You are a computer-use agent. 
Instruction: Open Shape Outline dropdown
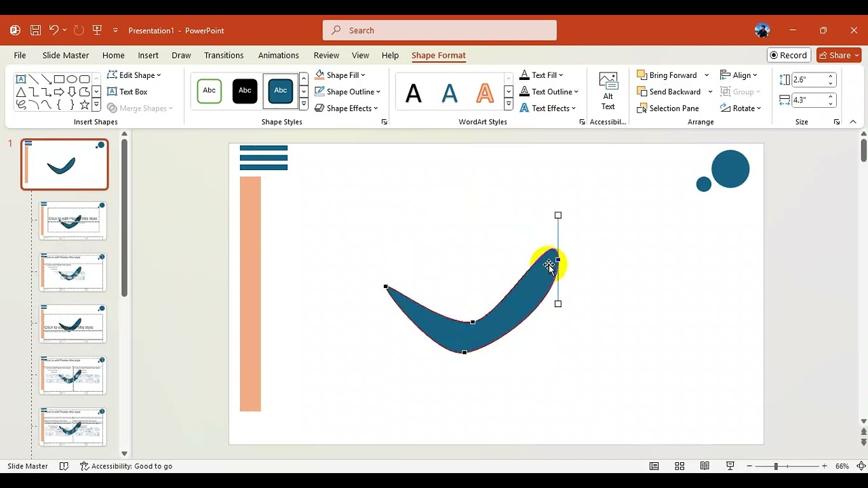tap(347, 91)
